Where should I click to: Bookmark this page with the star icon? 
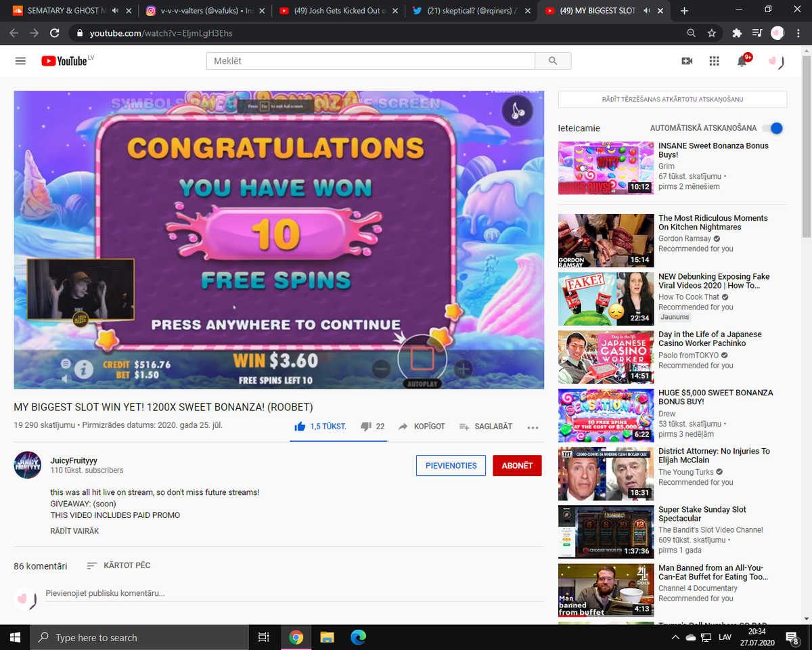coord(711,32)
